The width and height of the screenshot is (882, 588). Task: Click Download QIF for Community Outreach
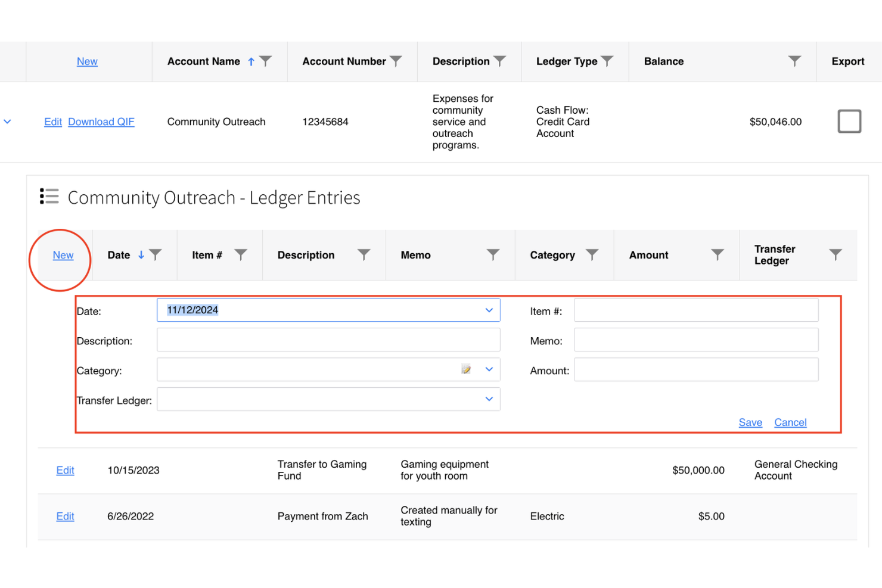pyautogui.click(x=101, y=122)
